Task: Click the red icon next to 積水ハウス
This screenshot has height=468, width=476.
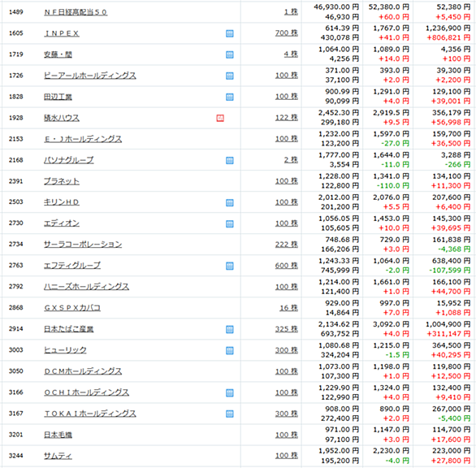Action: pyautogui.click(x=220, y=118)
